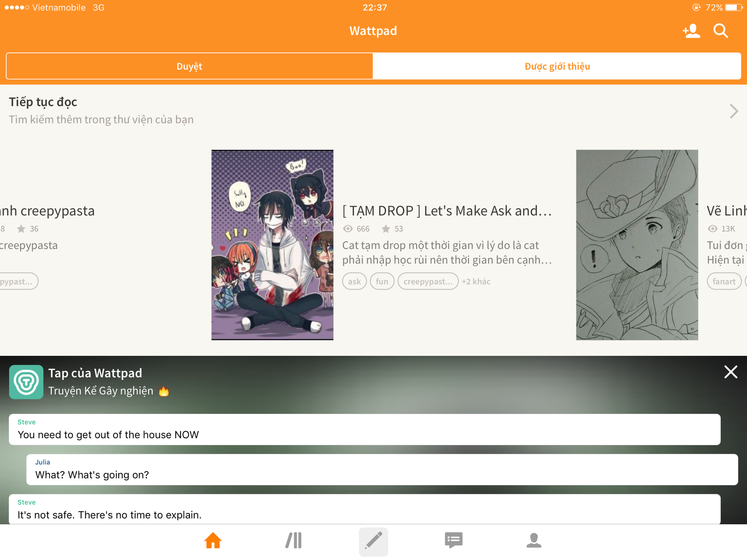Open the pencil sketch fanart cover
The width and height of the screenshot is (747, 560).
[x=637, y=245]
